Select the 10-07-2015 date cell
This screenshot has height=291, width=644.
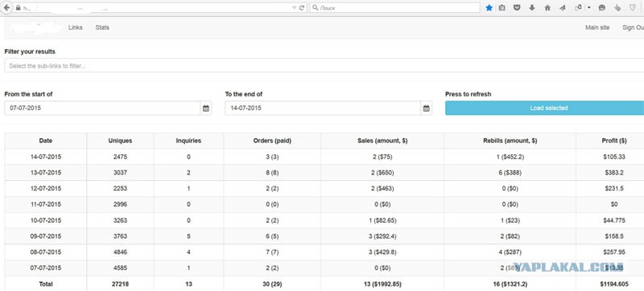tap(46, 220)
